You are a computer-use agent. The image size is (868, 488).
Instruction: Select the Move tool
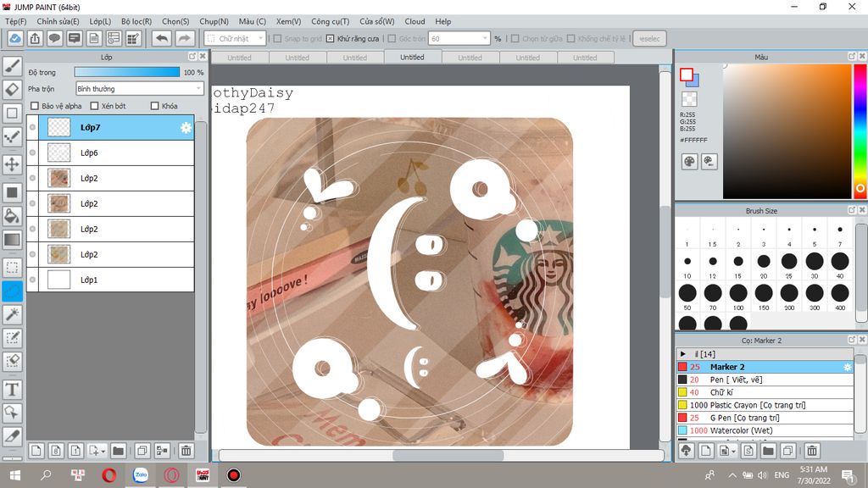coord(12,164)
